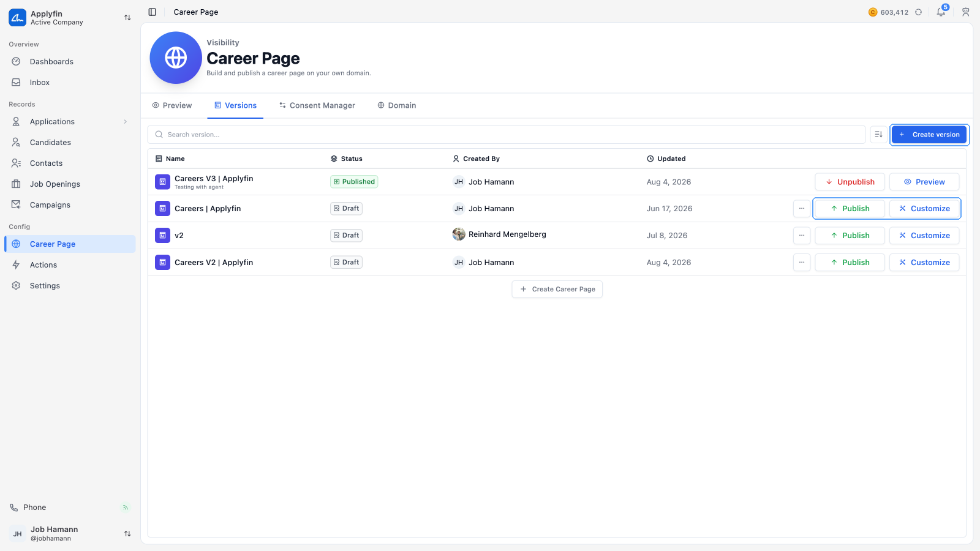Sort by the Status column header
980x551 pixels.
click(x=347, y=159)
